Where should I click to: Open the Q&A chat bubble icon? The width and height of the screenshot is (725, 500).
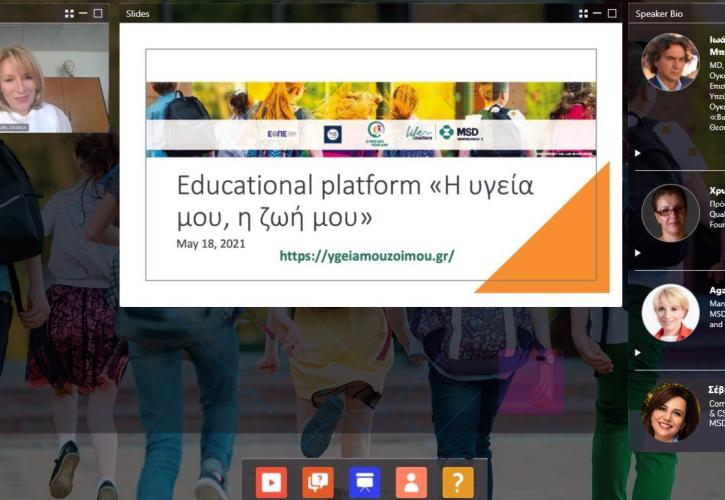[318, 482]
